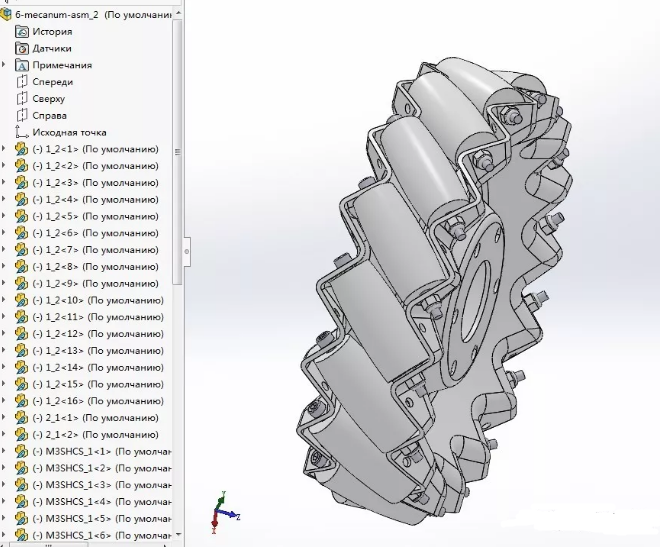Expand the 1_2<12> component

tap(4, 334)
